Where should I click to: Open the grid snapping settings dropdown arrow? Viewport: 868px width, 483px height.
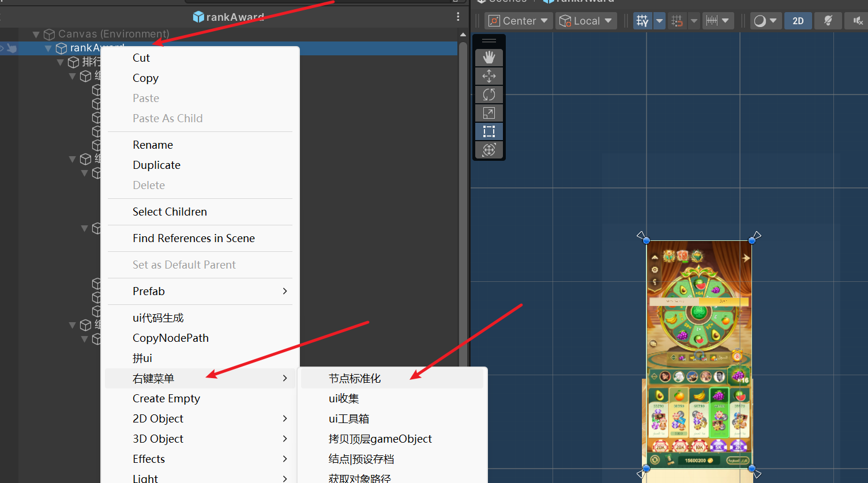click(694, 21)
